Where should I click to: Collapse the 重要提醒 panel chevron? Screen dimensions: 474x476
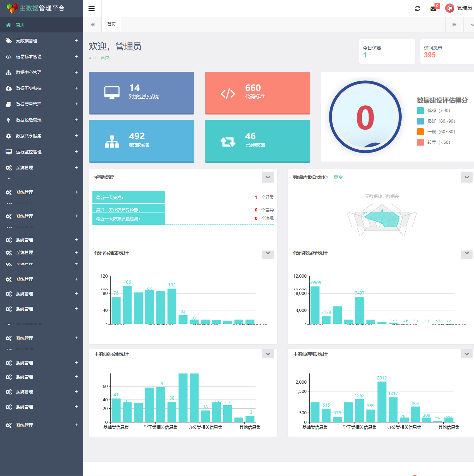268,177
